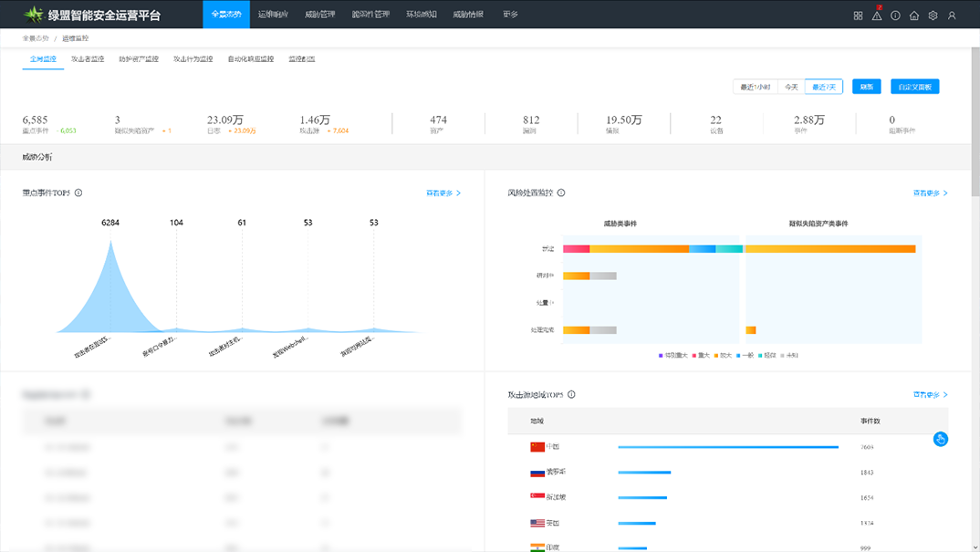The height and width of the screenshot is (552, 980).
Task: Select the 最近7天 time range
Action: [x=824, y=87]
